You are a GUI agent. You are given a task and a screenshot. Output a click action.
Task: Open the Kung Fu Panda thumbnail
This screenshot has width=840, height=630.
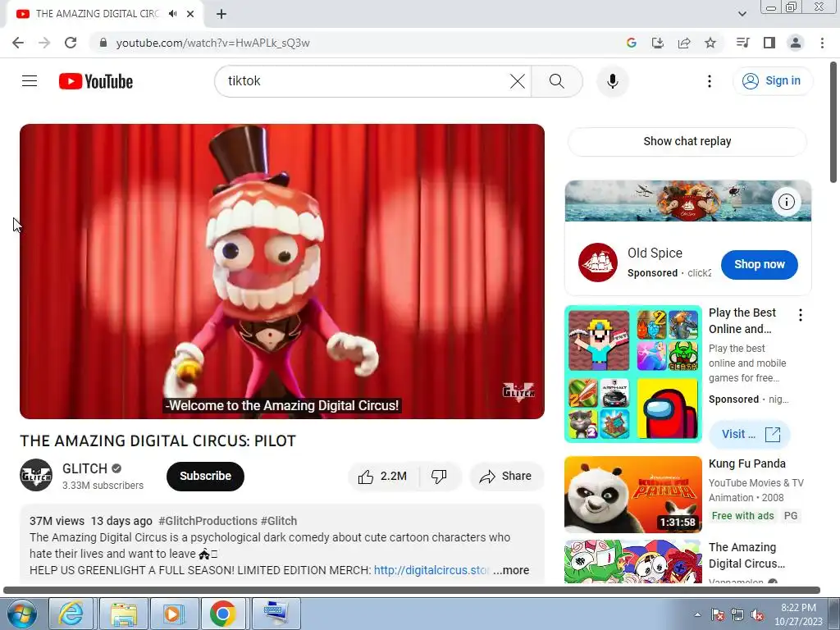coord(632,495)
